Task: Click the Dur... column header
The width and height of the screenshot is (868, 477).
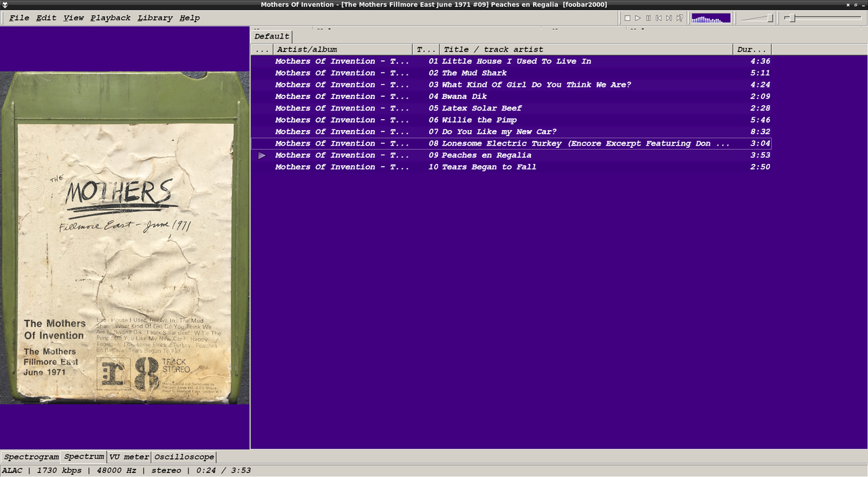Action: click(752, 49)
